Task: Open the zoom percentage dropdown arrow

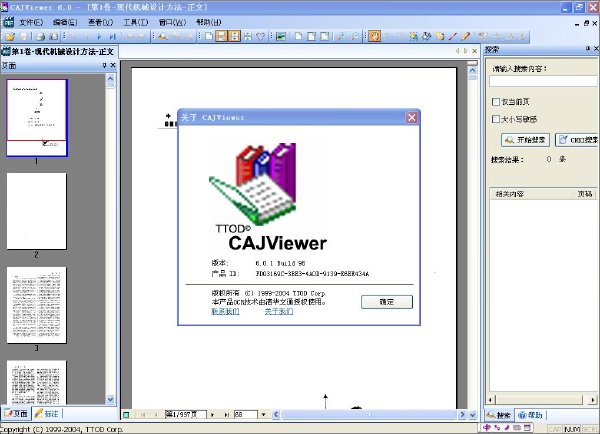Action: coord(263,414)
